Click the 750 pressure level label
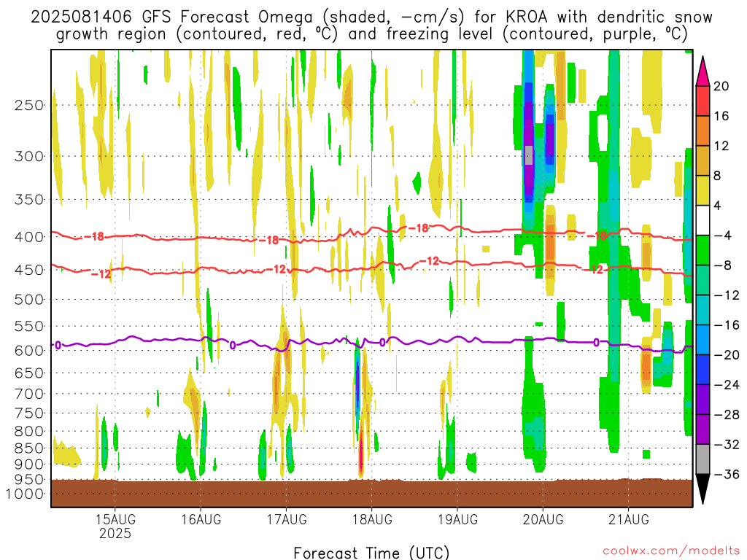This screenshot has width=747, height=560. 29,413
